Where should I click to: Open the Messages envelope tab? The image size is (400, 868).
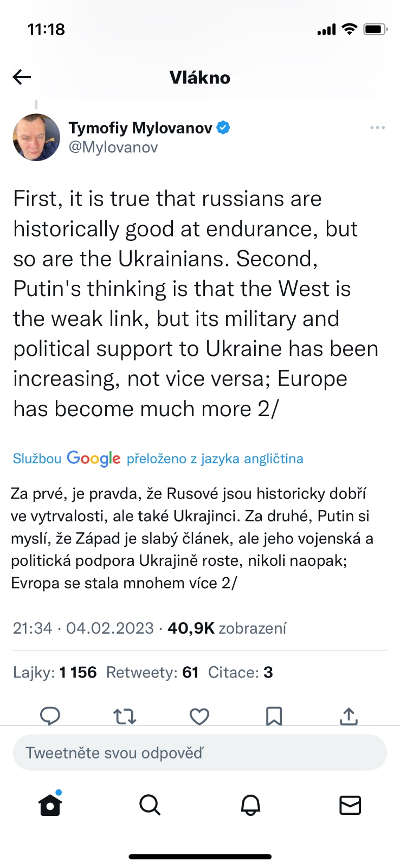pos(350,805)
